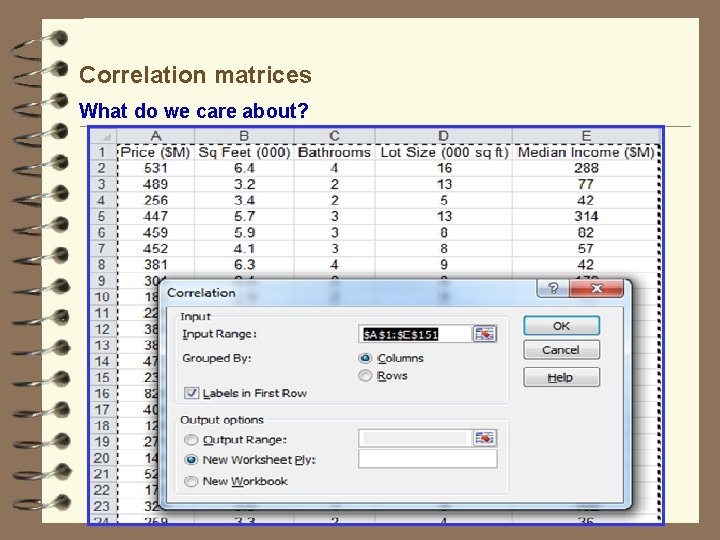
Task: Select column E header
Action: 586,136
